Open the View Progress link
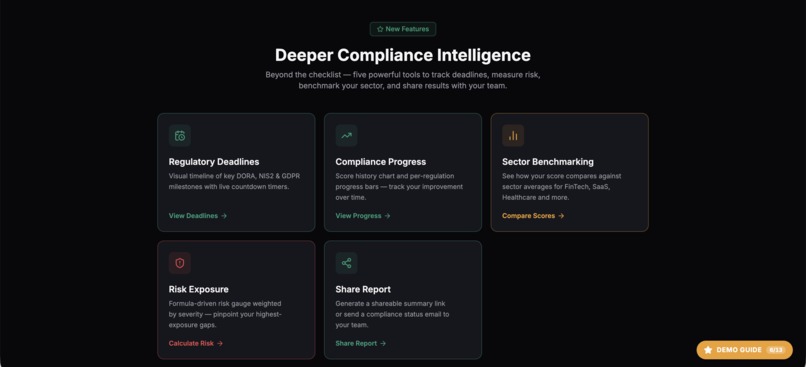This screenshot has height=367, width=806. click(x=363, y=216)
